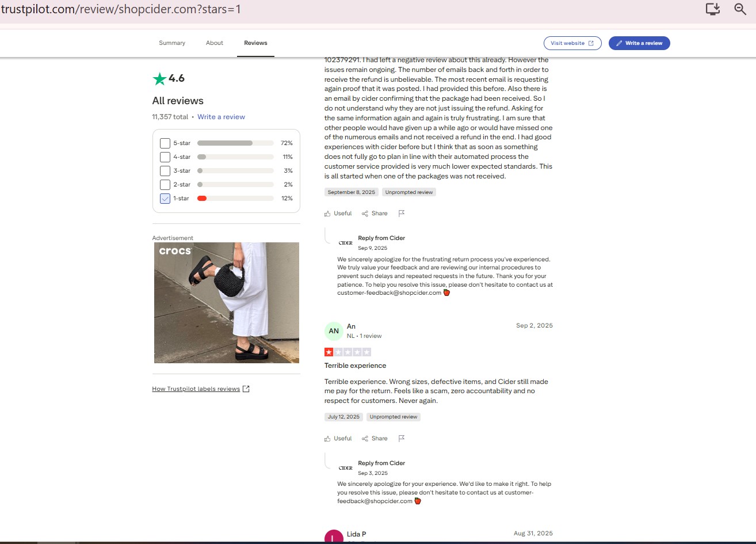Check the 5-star filter checkbox
The image size is (756, 544).
165,143
